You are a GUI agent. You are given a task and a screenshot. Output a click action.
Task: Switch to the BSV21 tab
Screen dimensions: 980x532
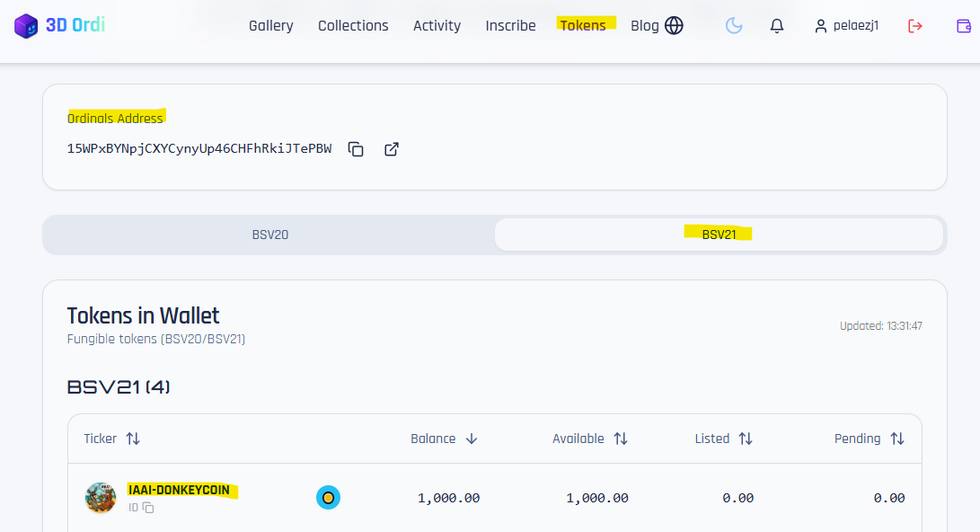pos(719,235)
